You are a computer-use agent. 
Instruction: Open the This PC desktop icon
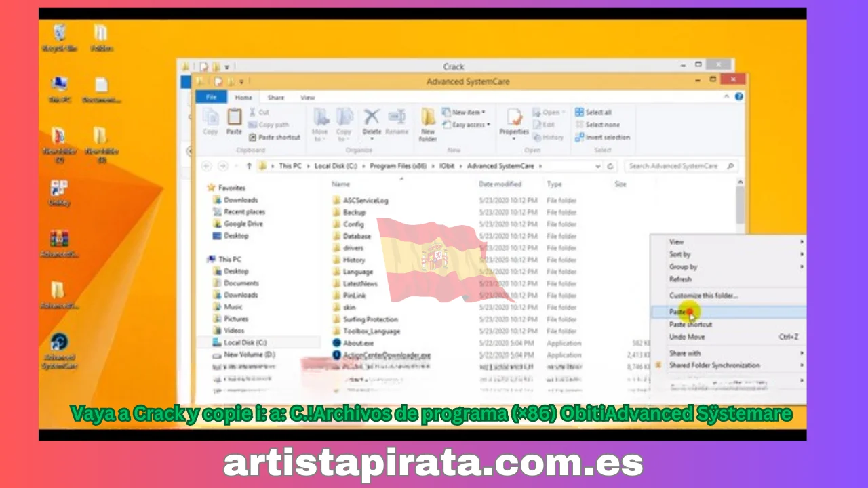click(59, 89)
